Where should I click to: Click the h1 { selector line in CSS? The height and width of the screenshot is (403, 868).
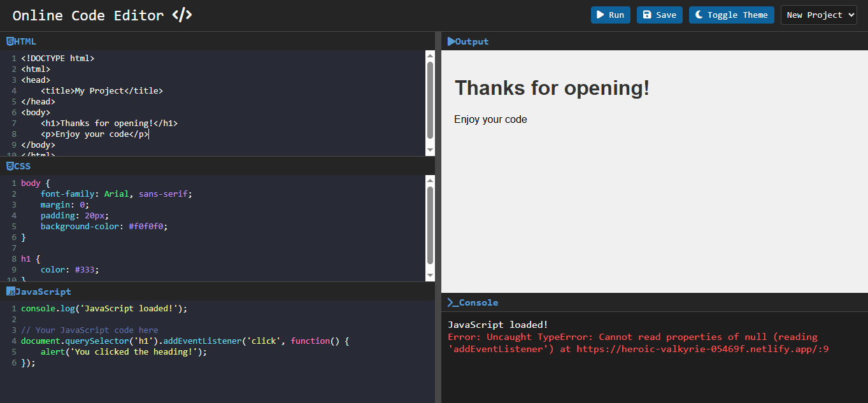(x=31, y=258)
